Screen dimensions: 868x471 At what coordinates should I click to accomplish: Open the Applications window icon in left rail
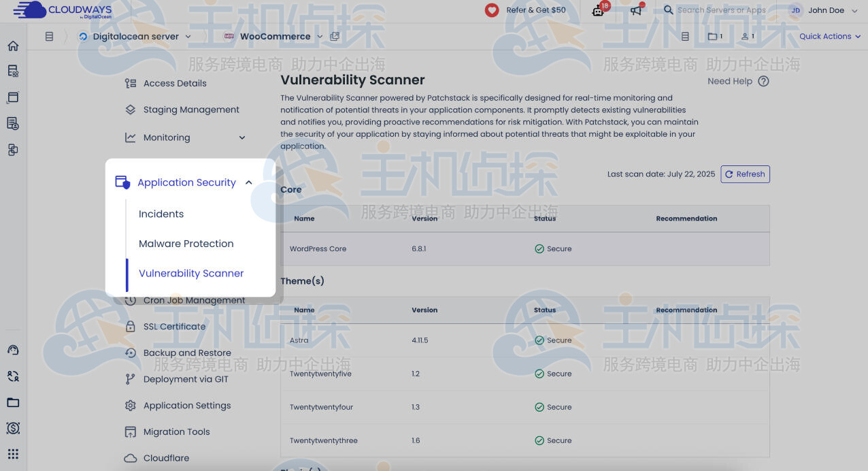[x=13, y=97]
